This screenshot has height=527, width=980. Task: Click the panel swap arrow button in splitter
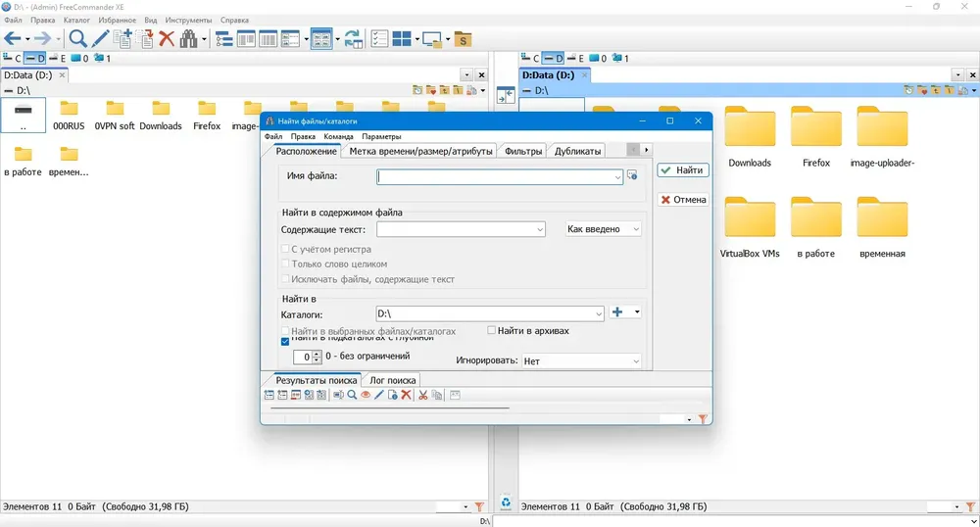(505, 96)
